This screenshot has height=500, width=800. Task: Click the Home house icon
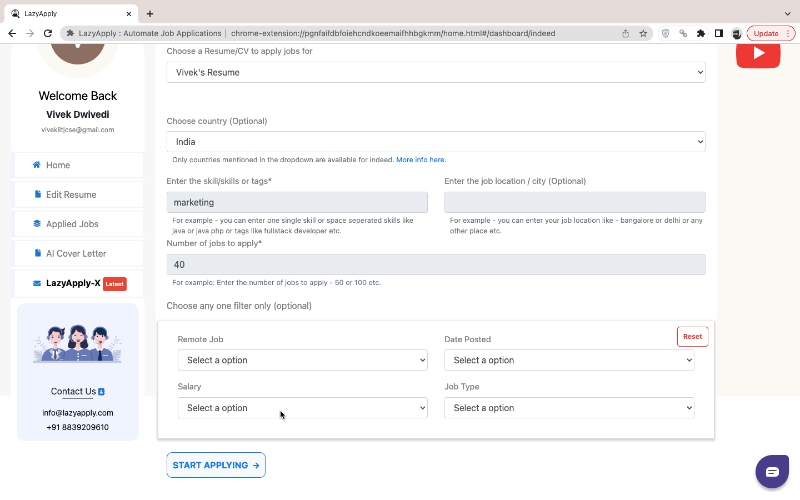click(37, 164)
